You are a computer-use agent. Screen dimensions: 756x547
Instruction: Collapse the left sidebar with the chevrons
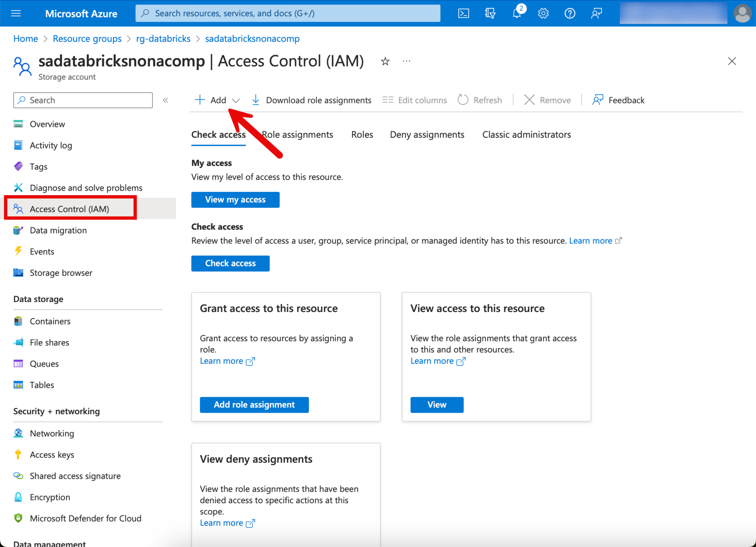pos(165,100)
